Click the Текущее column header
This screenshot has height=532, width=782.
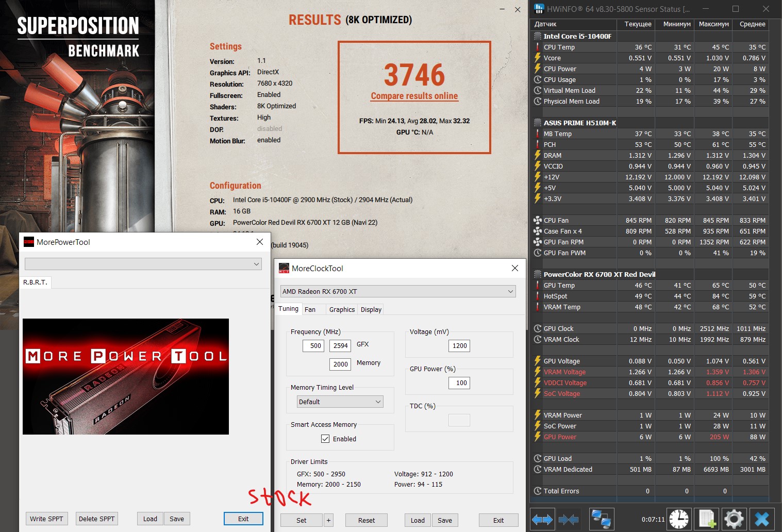pos(636,24)
